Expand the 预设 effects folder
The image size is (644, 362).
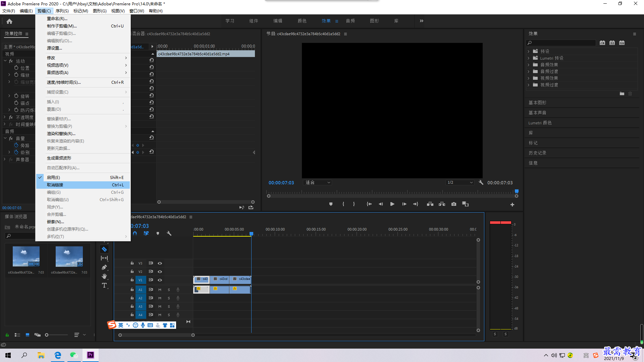pos(528,51)
